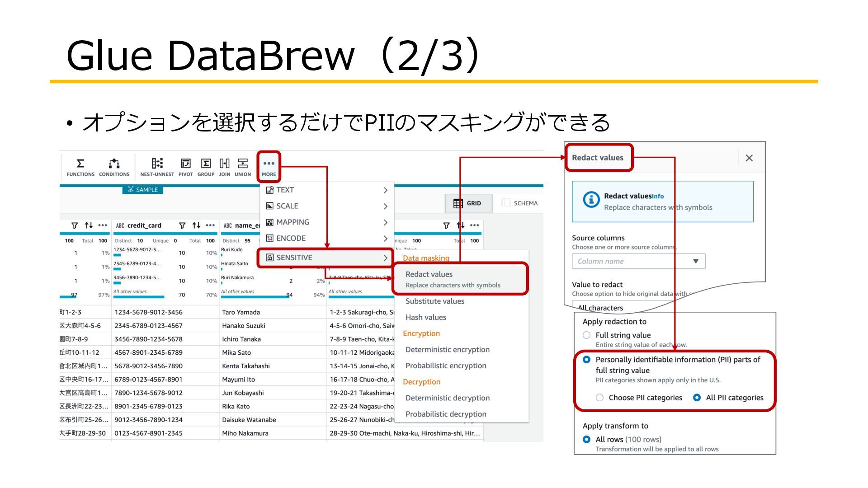
Task: Click the Hinata Saito distribution value
Action: [235, 264]
